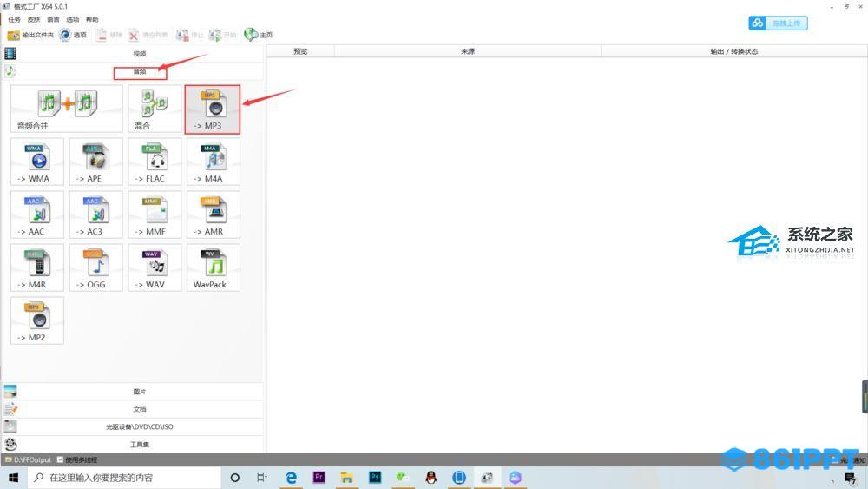The height and width of the screenshot is (489, 868).
Task: Open the WavPack conversion option
Action: click(214, 268)
